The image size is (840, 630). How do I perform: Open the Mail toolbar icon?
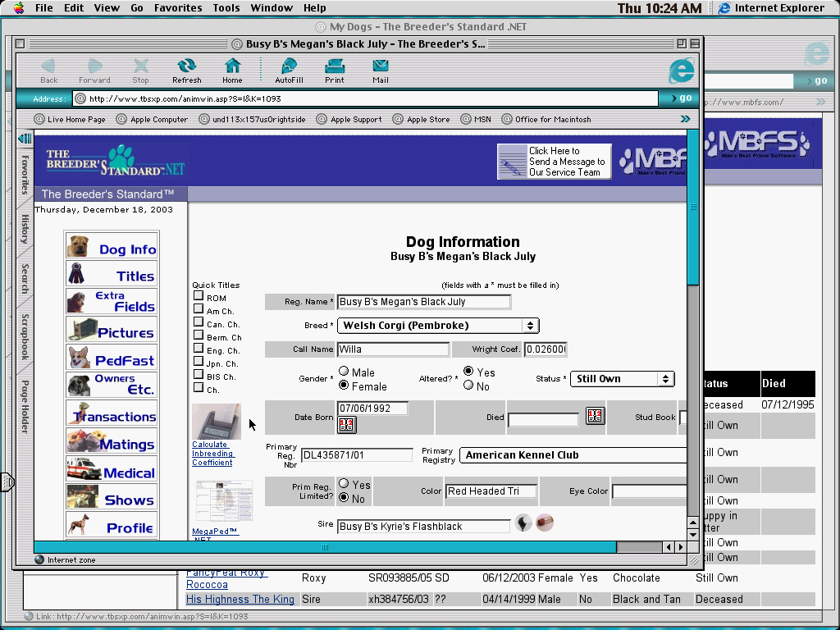click(380, 70)
